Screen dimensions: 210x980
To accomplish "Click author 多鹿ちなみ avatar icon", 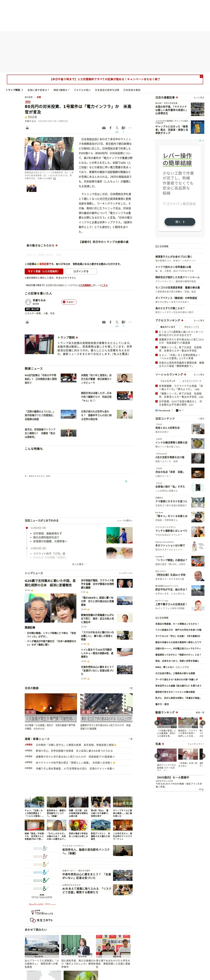I will [x=28, y=302].
